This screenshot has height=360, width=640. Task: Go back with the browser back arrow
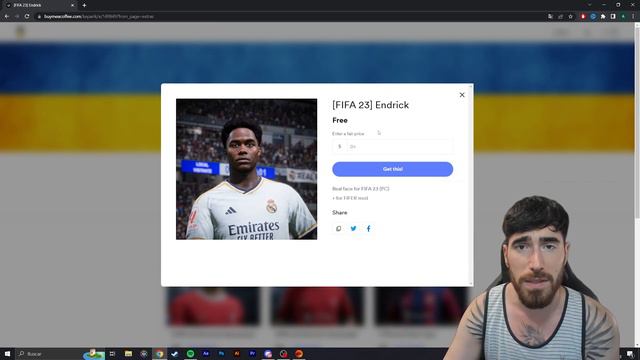[7, 16]
